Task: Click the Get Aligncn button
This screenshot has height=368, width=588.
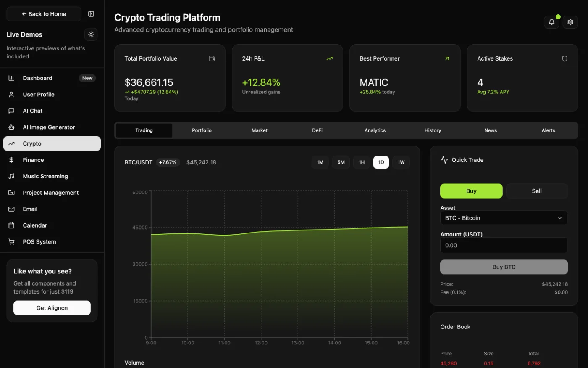Action: pyautogui.click(x=52, y=308)
